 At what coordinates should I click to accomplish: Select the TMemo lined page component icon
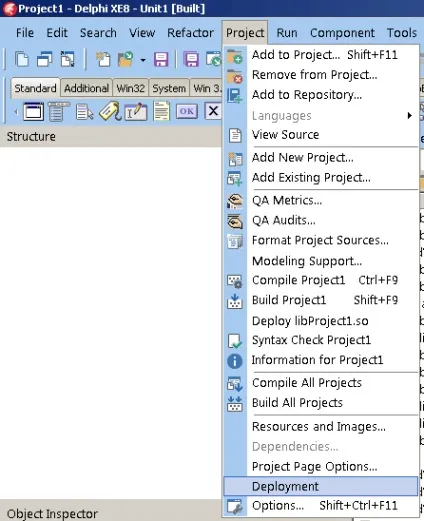click(161, 111)
